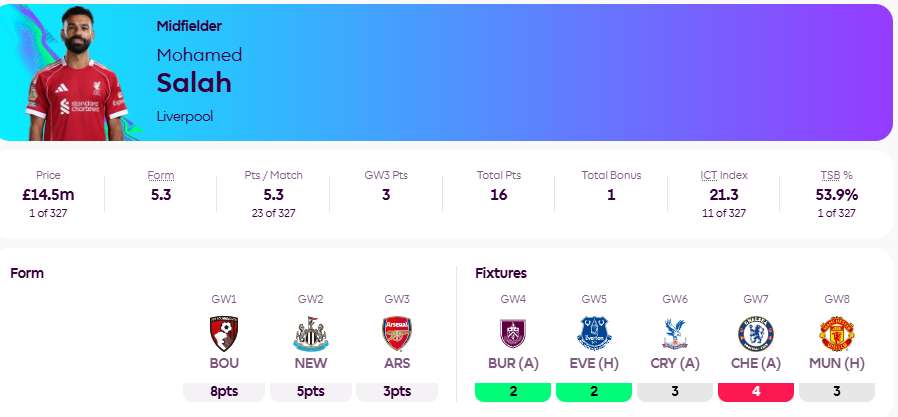
Task: Click the ICT Index stat label
Action: (x=722, y=175)
